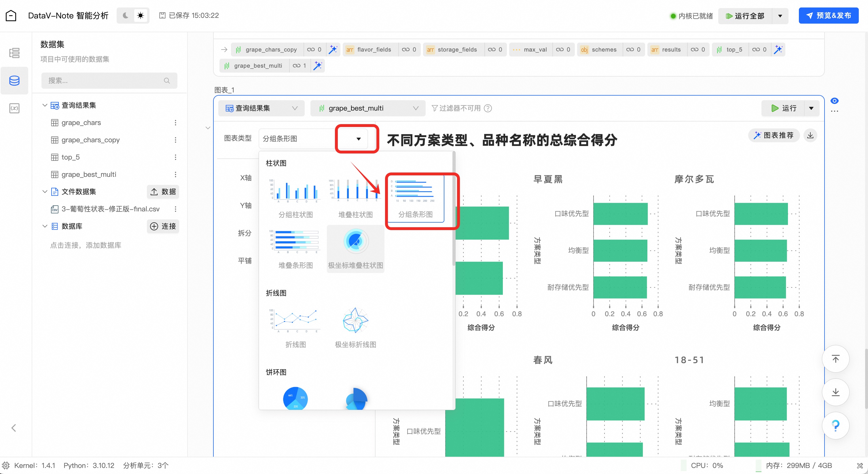Image resolution: width=868 pixels, height=474 pixels.
Task: Toggle the cell visibility eye icon
Action: coord(834,101)
